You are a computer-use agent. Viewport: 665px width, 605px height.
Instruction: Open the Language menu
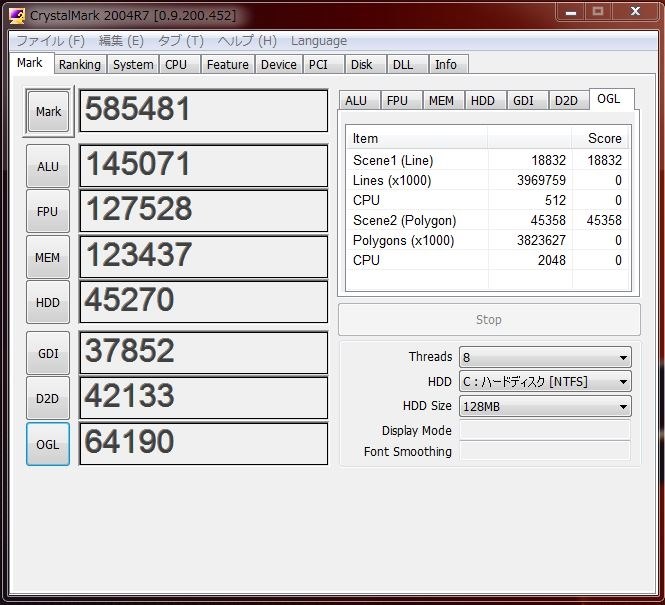click(x=319, y=41)
